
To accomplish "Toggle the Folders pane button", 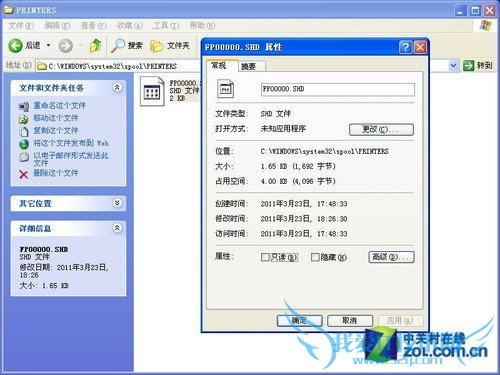I will point(170,45).
